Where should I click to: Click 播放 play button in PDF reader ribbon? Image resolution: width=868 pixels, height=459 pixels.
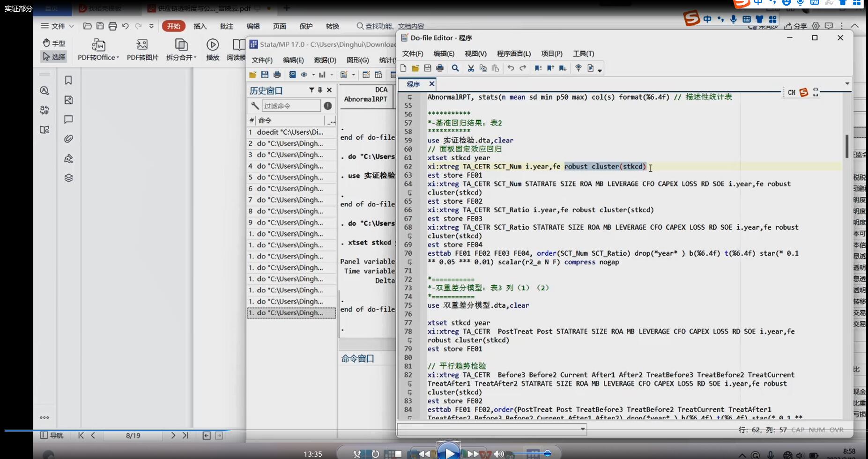coord(213,50)
